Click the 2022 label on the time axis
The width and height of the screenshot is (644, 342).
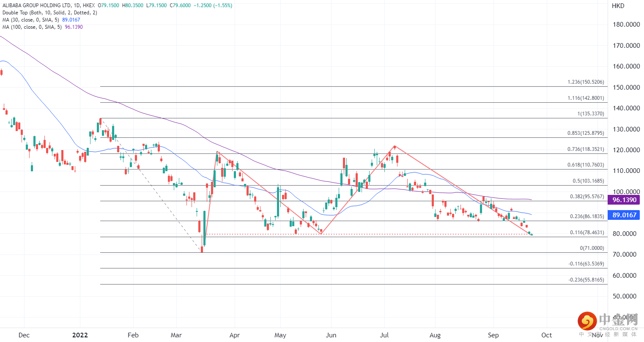click(x=80, y=335)
